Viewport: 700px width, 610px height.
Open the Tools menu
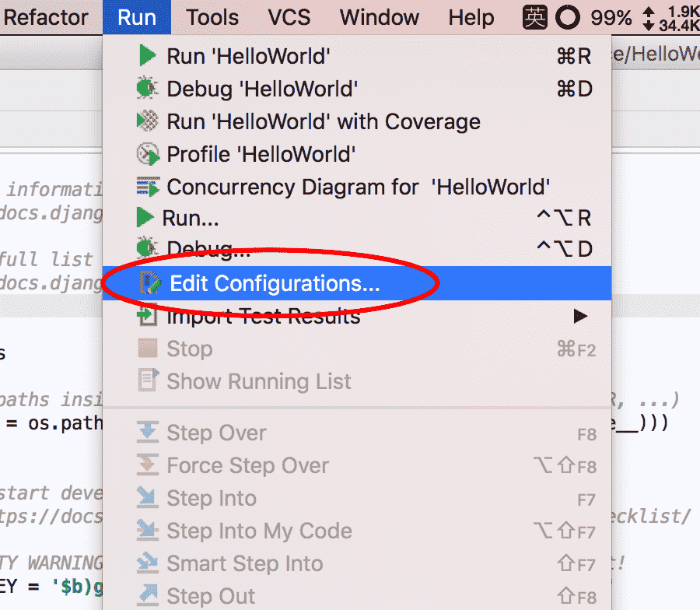212,17
